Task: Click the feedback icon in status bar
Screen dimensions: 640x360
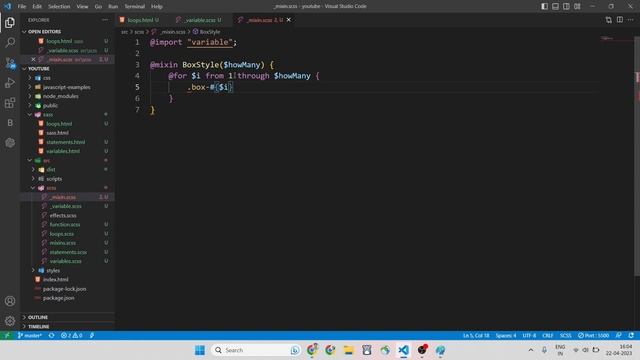Action: tap(619, 335)
